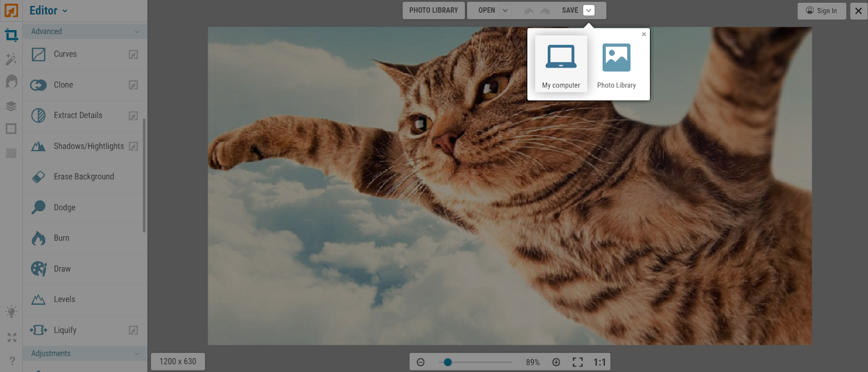Choose My computer save destination

click(x=561, y=64)
